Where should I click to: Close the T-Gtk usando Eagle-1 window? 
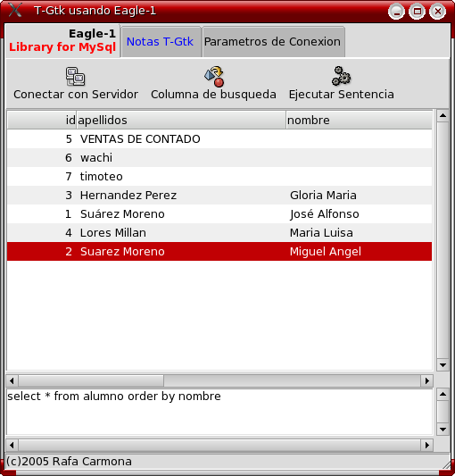[438, 12]
